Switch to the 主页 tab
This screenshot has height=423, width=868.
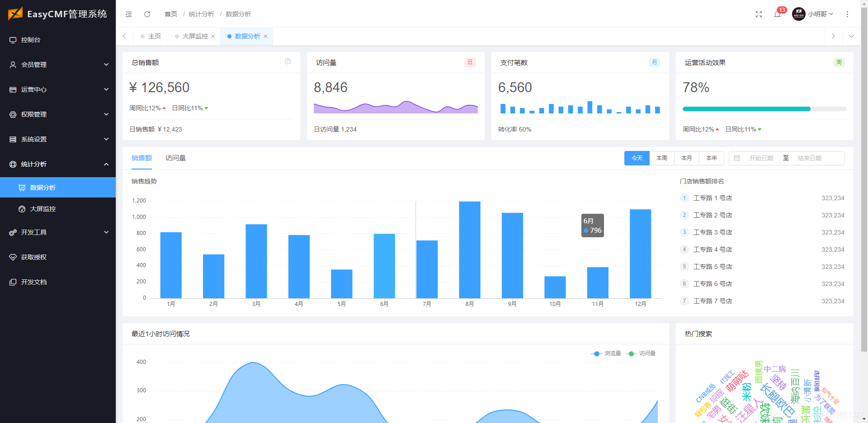click(x=151, y=36)
